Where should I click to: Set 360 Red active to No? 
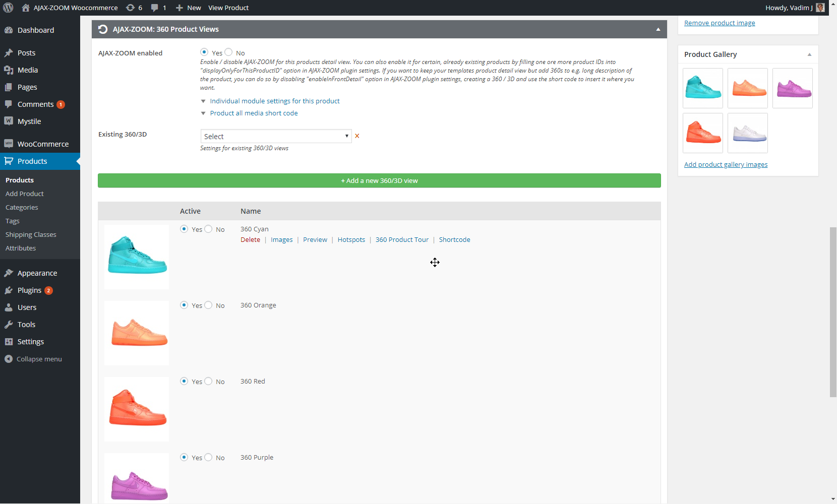point(208,381)
